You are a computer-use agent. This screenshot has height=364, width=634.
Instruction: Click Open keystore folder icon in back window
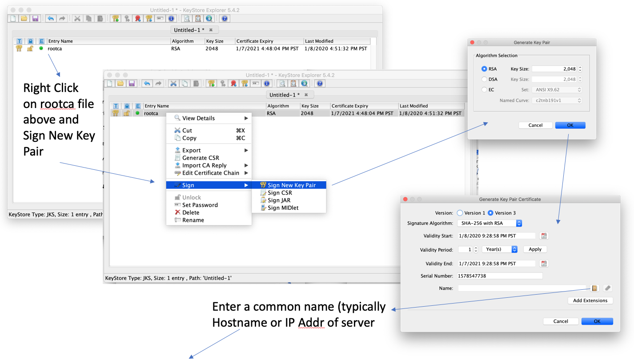pos(24,19)
